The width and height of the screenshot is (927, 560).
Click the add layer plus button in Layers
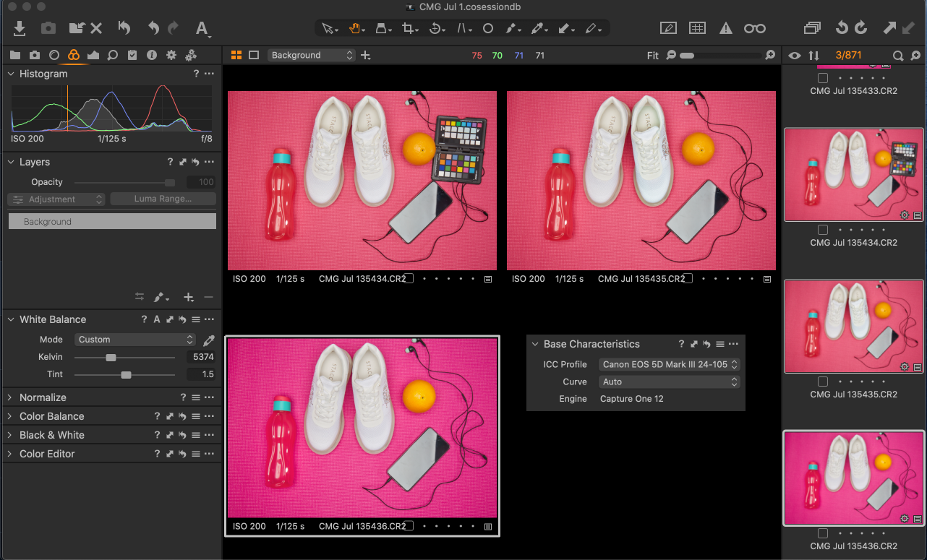click(x=189, y=297)
